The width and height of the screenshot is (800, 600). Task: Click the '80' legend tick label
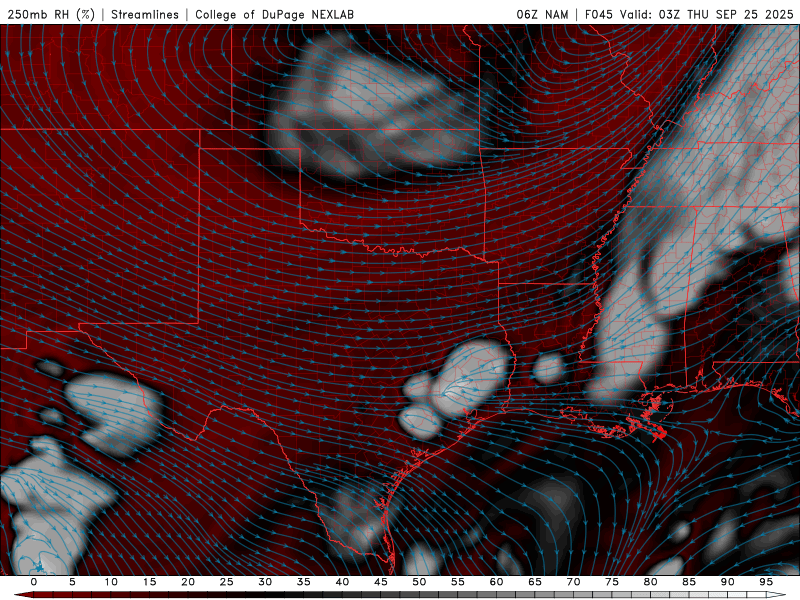point(650,582)
